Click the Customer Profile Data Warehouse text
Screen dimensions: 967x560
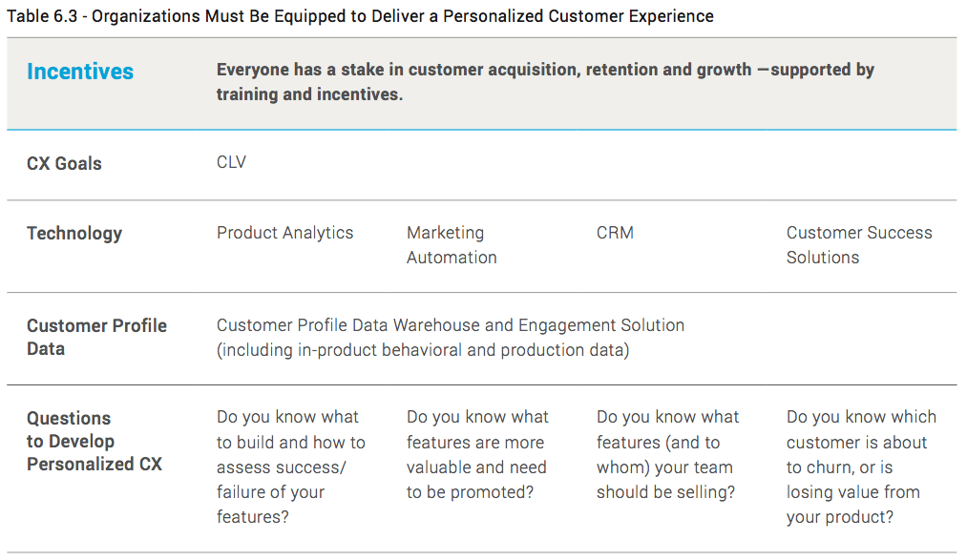[x=451, y=325]
